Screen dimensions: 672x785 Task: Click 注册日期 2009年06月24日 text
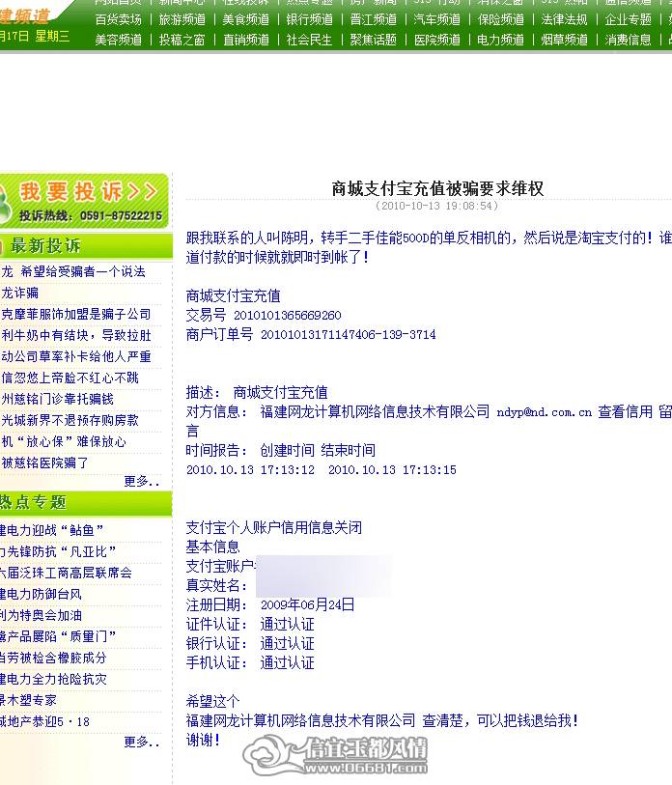[x=270, y=604]
